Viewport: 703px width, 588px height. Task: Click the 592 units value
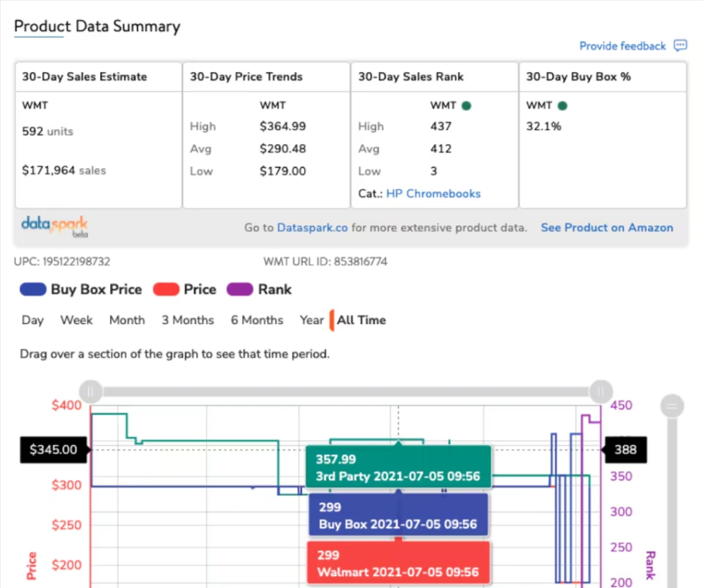tap(47, 131)
